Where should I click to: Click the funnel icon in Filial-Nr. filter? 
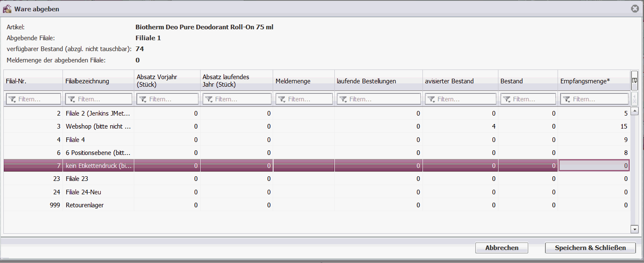[x=12, y=99]
